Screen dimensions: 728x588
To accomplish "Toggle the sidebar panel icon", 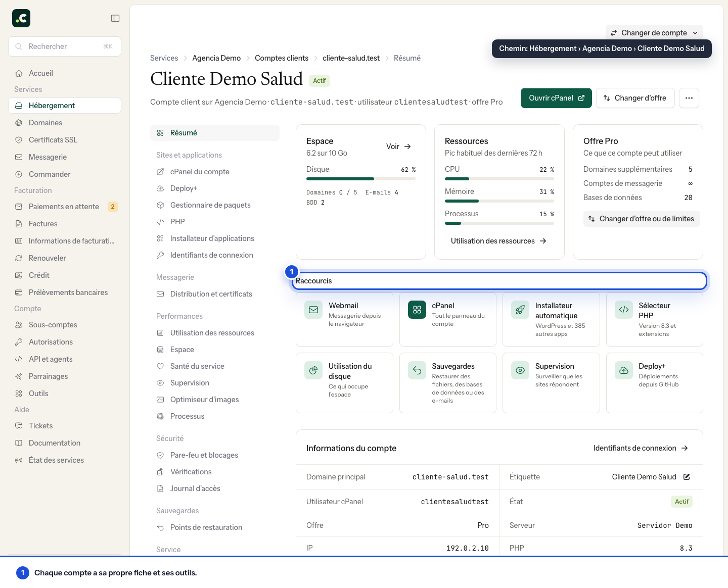I will pyautogui.click(x=115, y=18).
